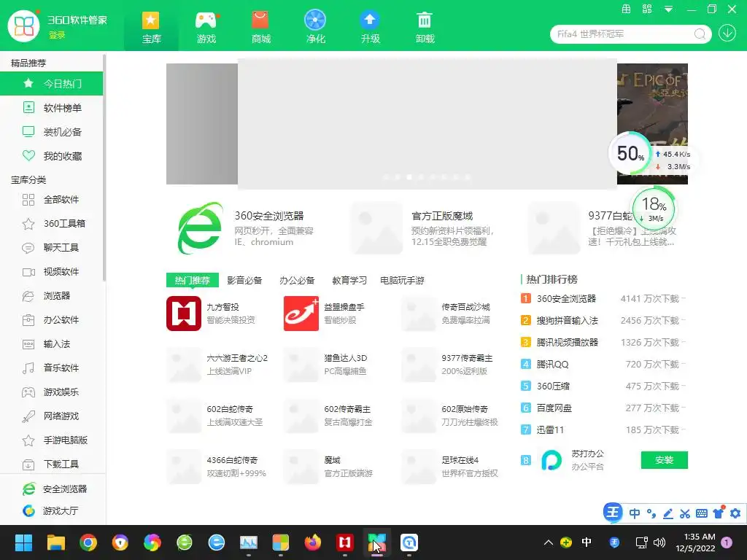
Task: Select 软件榜单 in sidebar
Action: click(x=52, y=108)
